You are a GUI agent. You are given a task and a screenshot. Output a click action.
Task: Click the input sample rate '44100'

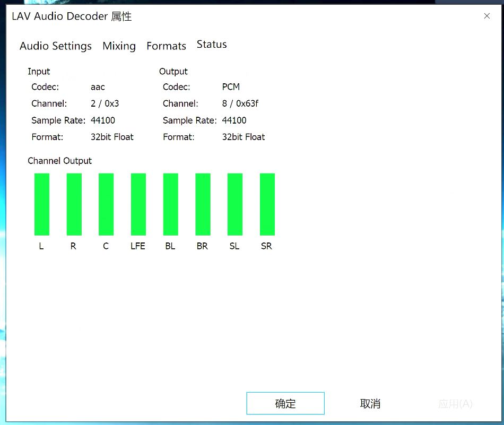point(103,120)
